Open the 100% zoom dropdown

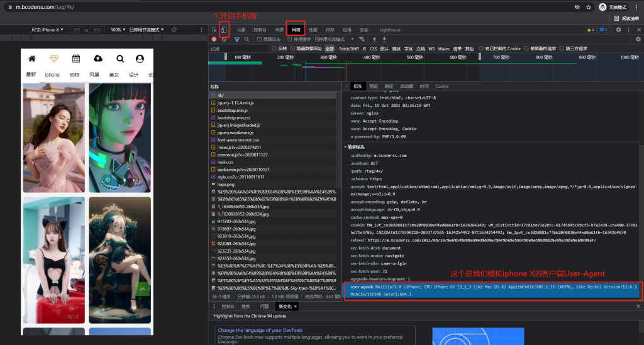coord(117,30)
